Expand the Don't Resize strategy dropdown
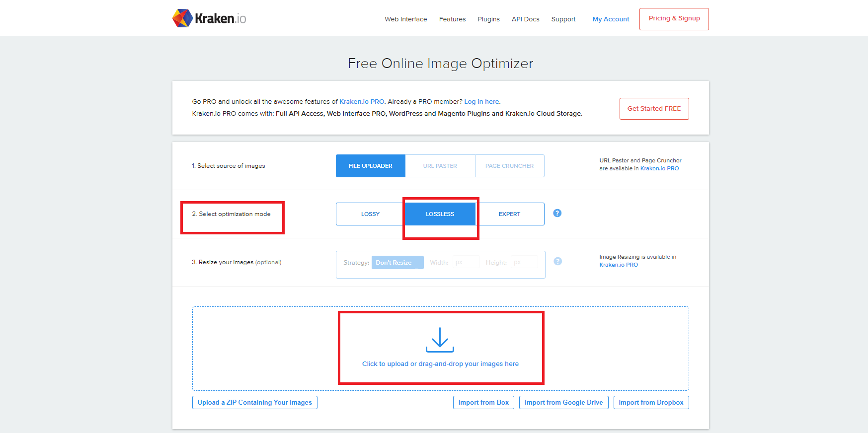 pyautogui.click(x=397, y=263)
